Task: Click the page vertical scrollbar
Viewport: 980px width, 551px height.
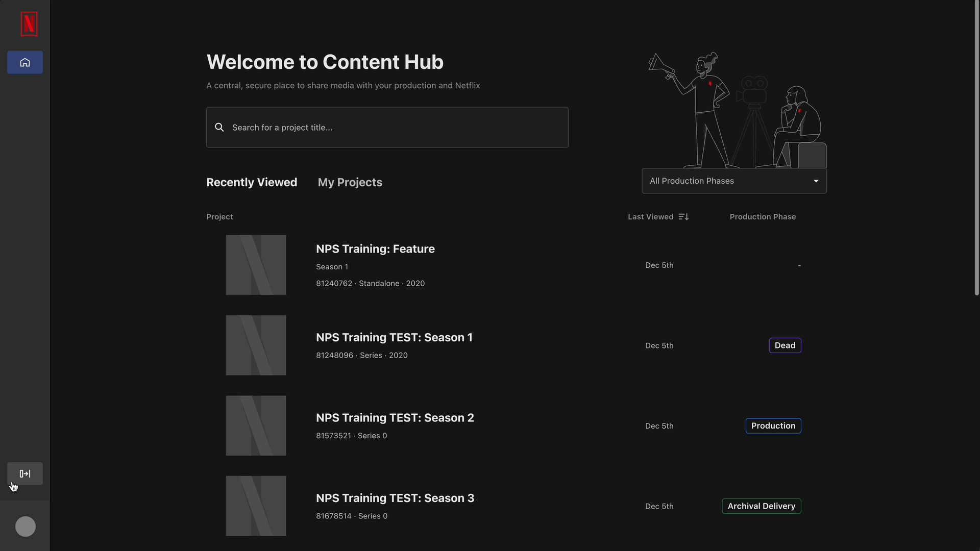Action: tap(976, 148)
